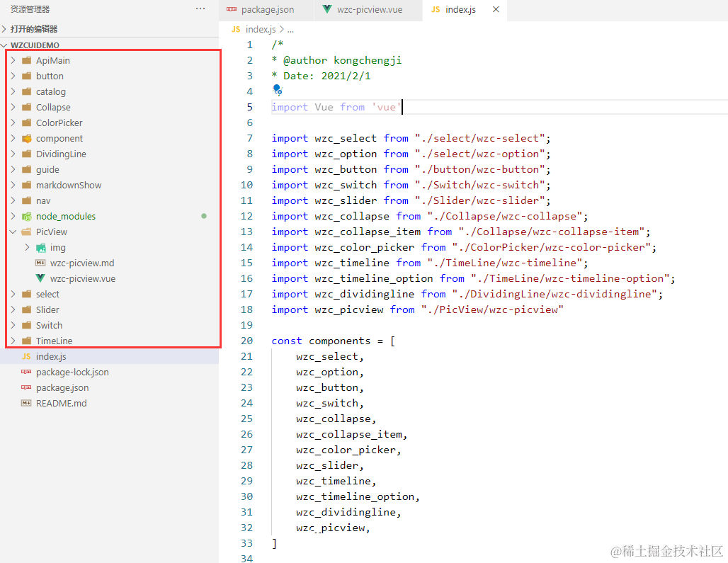
Task: Click the markdown icon beside wzc-picview.md
Action: 41,263
